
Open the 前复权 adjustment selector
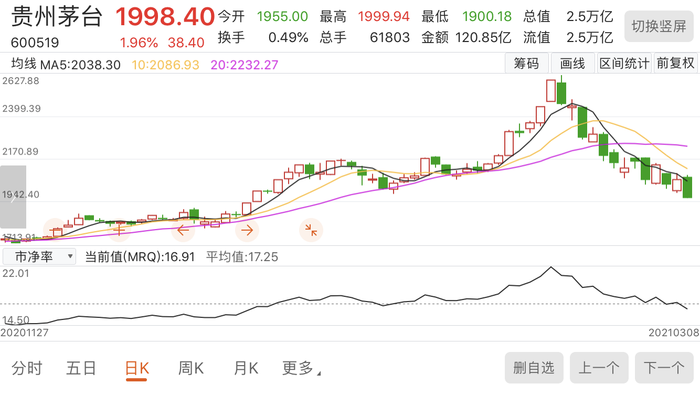(x=675, y=63)
